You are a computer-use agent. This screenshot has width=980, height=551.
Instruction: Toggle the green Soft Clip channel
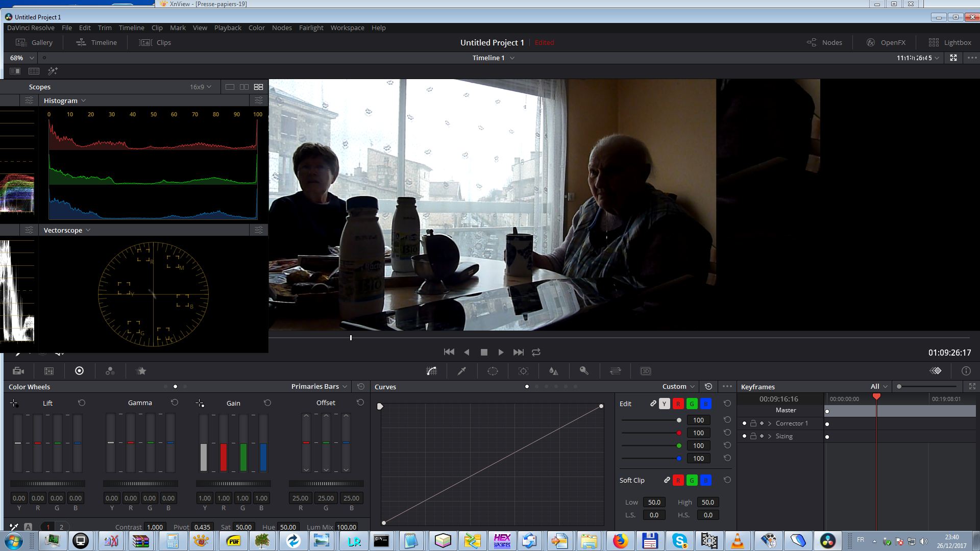(692, 480)
